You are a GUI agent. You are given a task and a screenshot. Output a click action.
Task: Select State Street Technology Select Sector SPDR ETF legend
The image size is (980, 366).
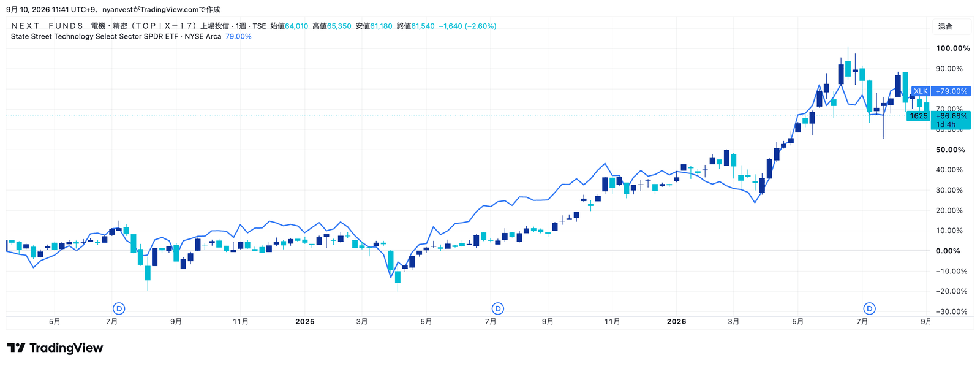[95, 37]
